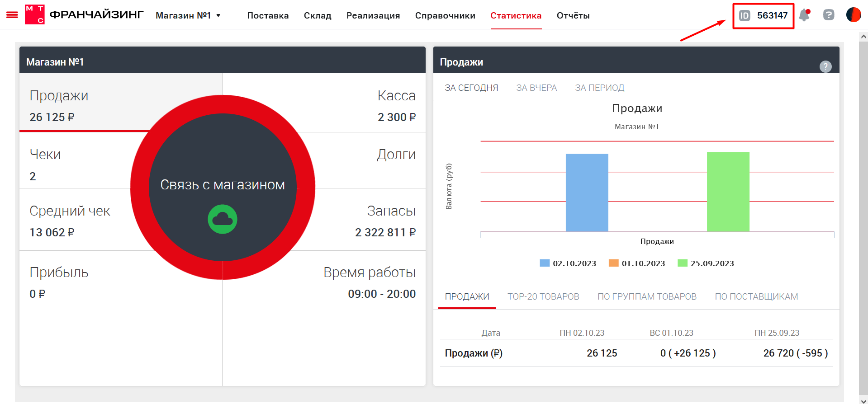Open the Статистика menu
Image resolution: width=868 pixels, height=404 pixels.
(x=516, y=15)
